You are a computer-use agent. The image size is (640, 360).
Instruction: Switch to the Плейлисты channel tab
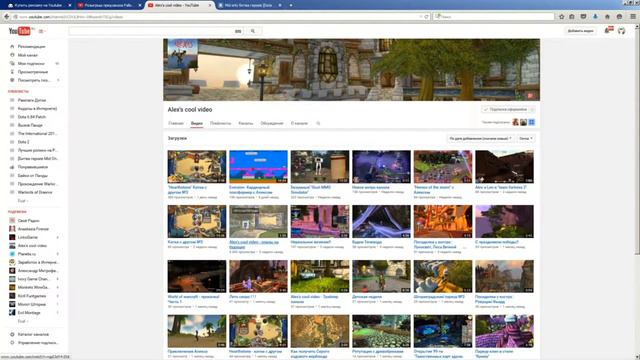pos(220,123)
